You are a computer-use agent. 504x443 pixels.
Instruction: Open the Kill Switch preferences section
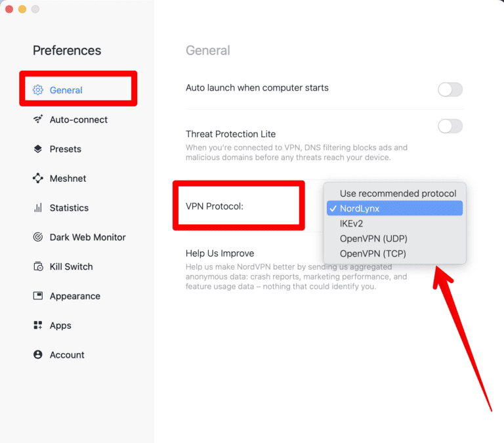[x=71, y=267]
